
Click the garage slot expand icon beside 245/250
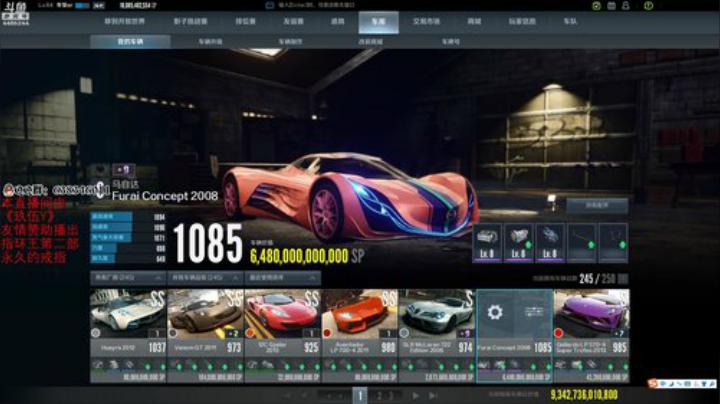[x=623, y=279]
